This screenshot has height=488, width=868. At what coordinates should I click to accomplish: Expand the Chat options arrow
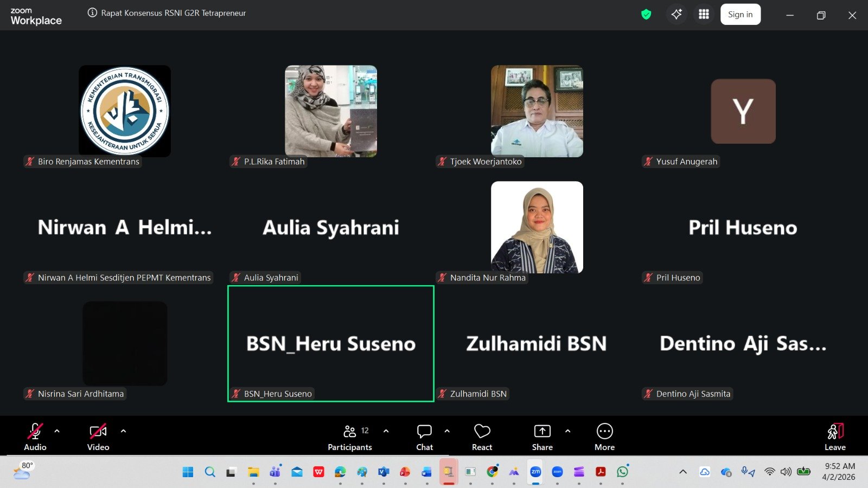[x=447, y=431]
